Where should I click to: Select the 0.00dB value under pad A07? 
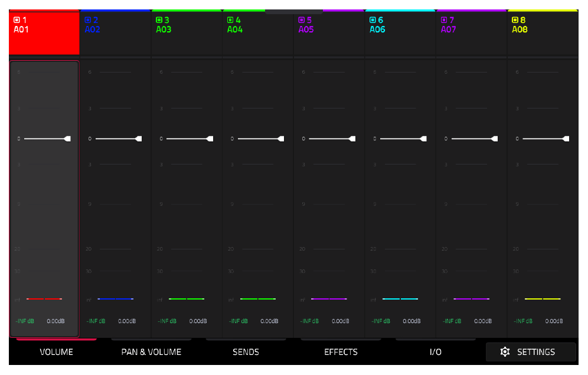tap(483, 321)
